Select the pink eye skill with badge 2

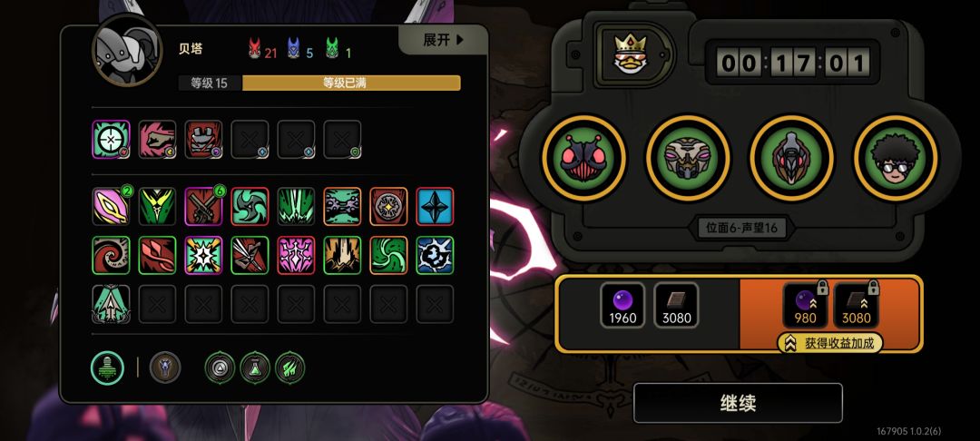(112, 207)
